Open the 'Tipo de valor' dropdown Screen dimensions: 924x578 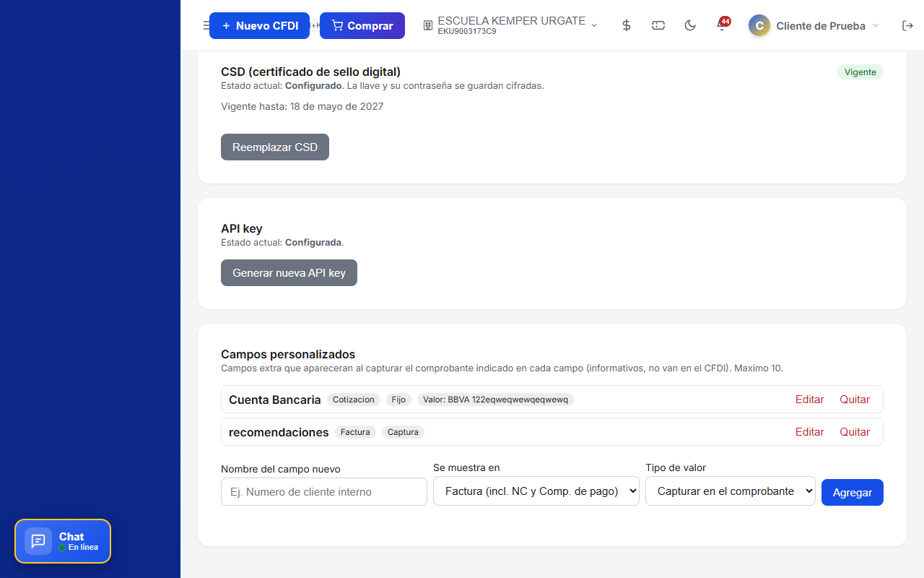[731, 491]
